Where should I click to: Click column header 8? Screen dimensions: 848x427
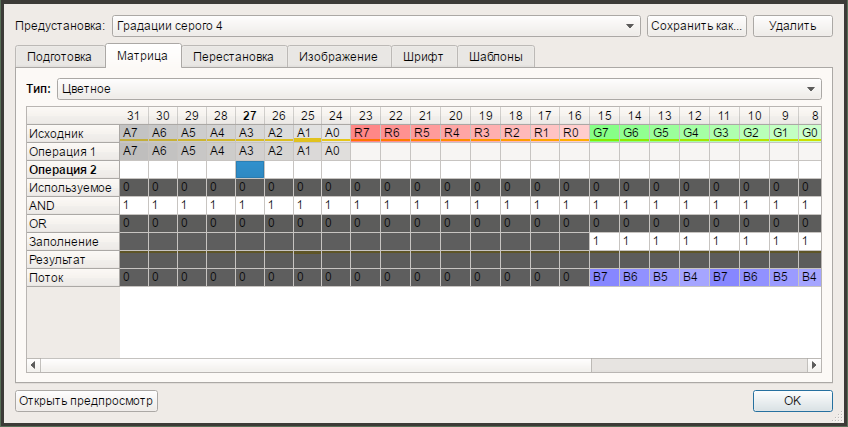811,116
